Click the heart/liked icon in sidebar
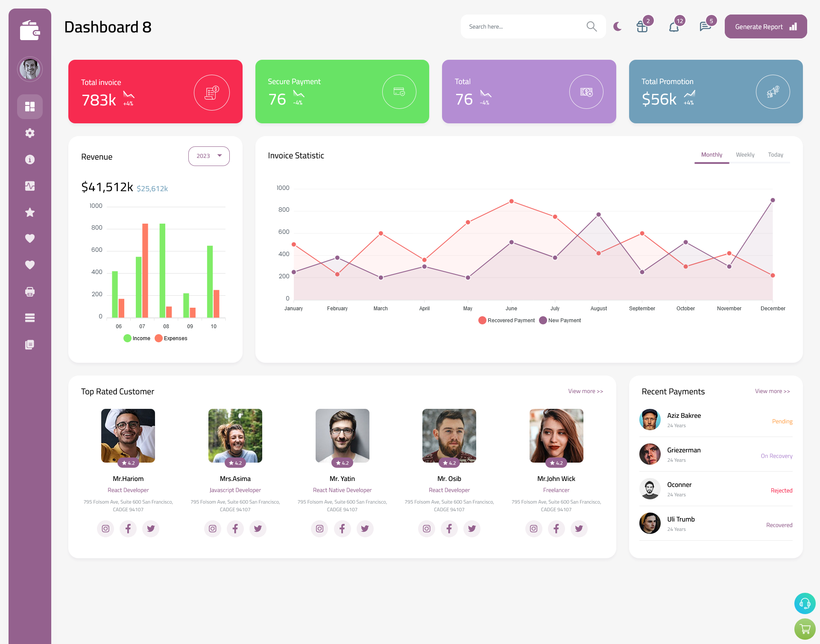Image resolution: width=820 pixels, height=644 pixels. click(x=29, y=238)
